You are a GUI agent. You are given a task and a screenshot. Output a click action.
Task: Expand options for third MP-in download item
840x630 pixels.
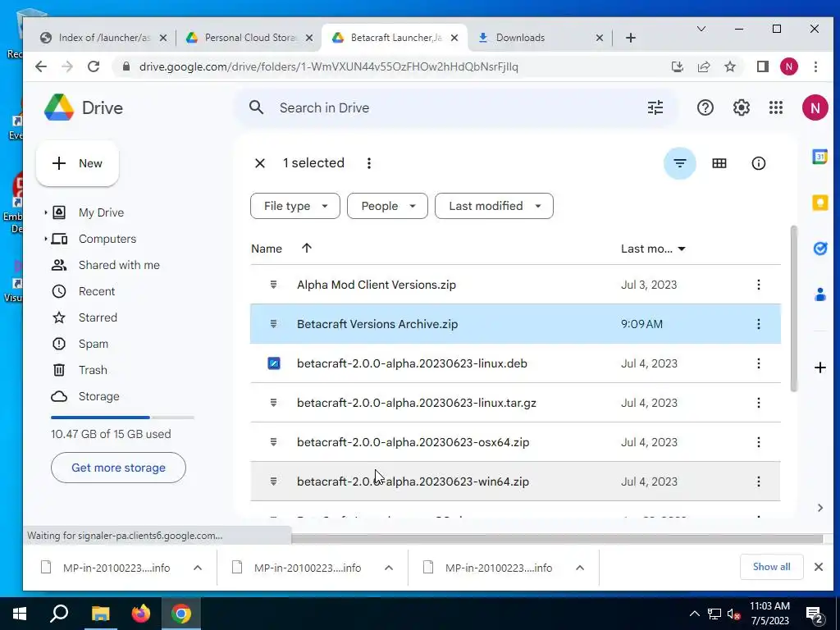click(580, 568)
